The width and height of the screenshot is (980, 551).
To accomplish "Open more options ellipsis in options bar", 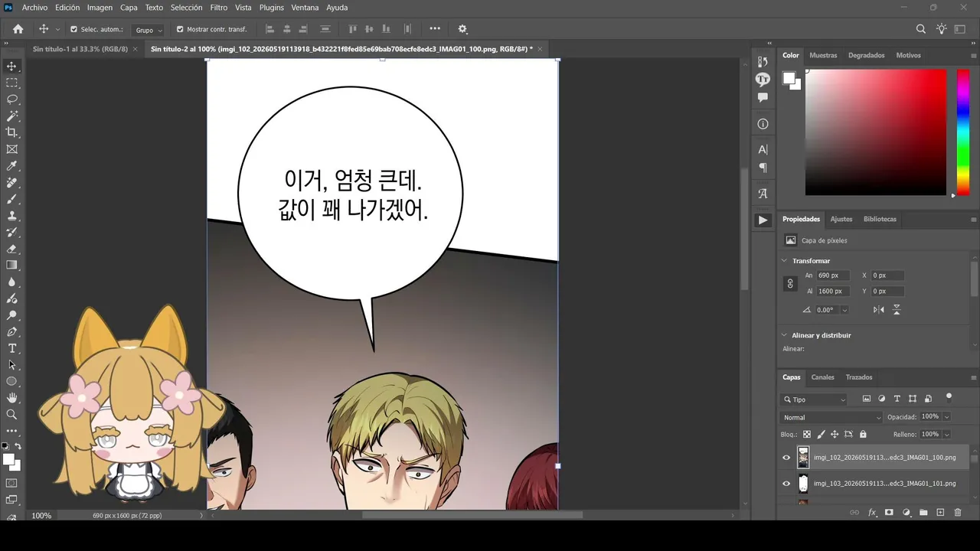I will [435, 29].
